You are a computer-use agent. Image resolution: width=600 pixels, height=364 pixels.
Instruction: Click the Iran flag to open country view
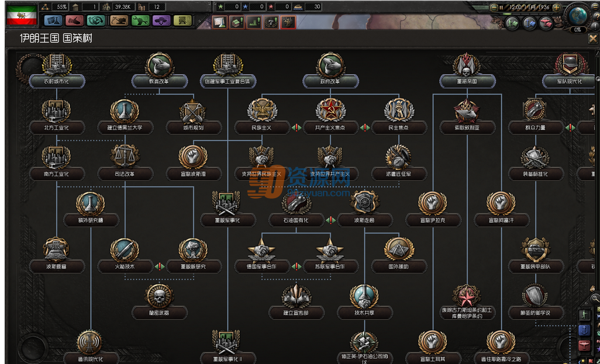22,15
